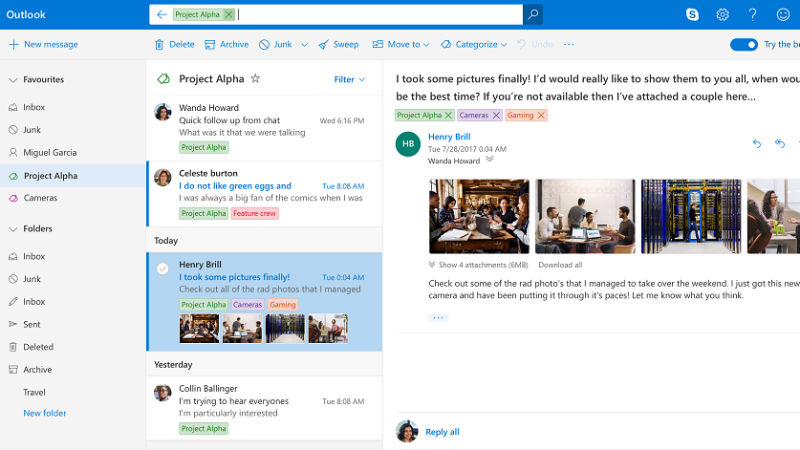The height and width of the screenshot is (450, 800).
Task: Open the Filter dropdown
Action: click(349, 79)
